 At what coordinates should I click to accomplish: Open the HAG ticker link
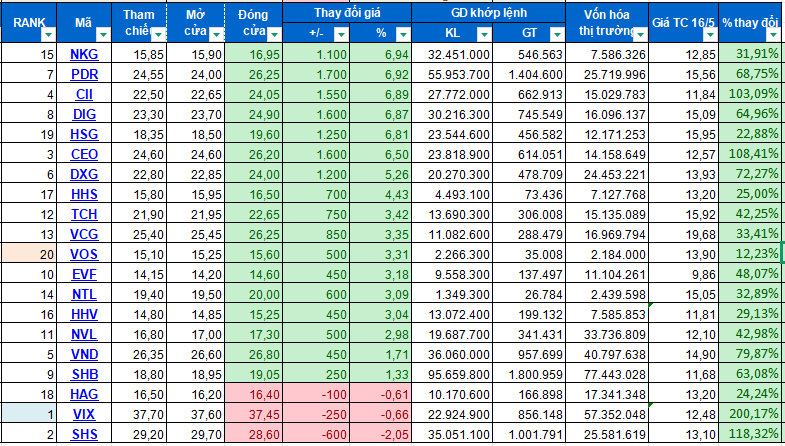pos(84,394)
